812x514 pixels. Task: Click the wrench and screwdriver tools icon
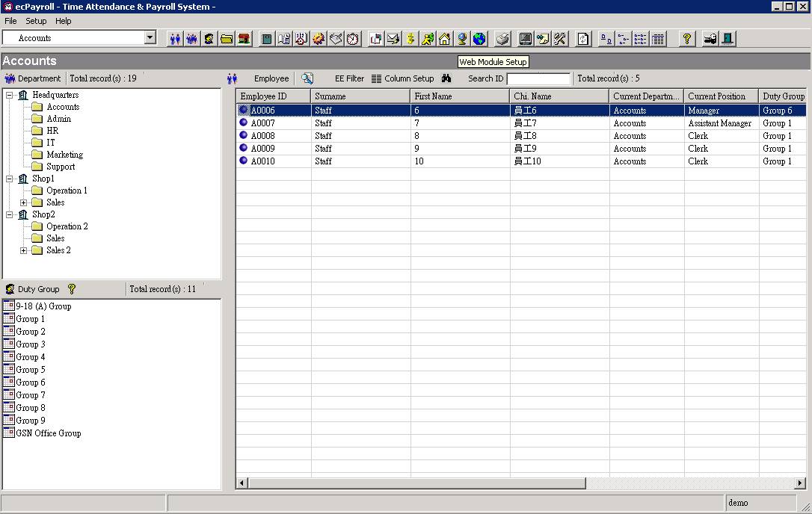tap(560, 39)
